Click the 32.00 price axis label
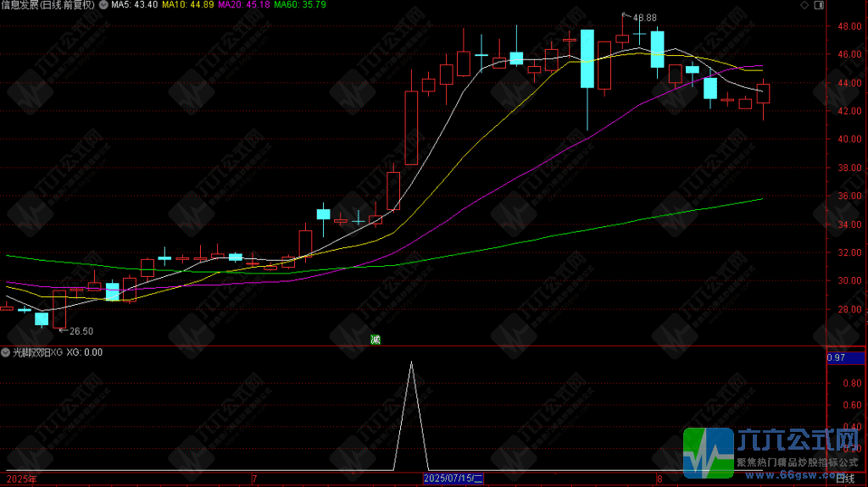Viewport: 868px width, 487px height. pyautogui.click(x=849, y=253)
